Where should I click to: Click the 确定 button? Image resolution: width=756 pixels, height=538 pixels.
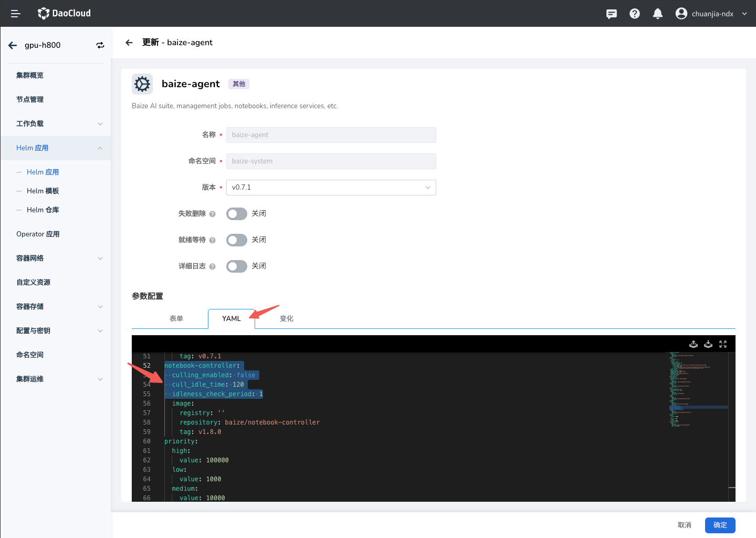coord(720,525)
